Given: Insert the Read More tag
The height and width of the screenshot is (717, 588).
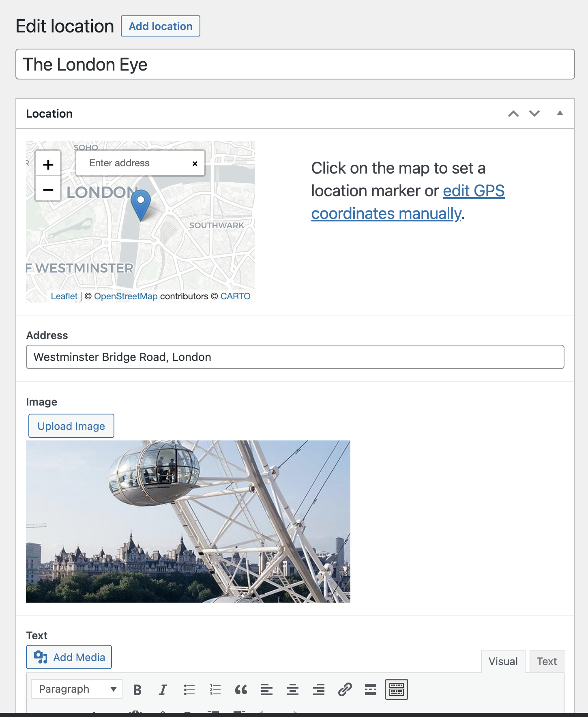Looking at the screenshot, I should pos(371,689).
